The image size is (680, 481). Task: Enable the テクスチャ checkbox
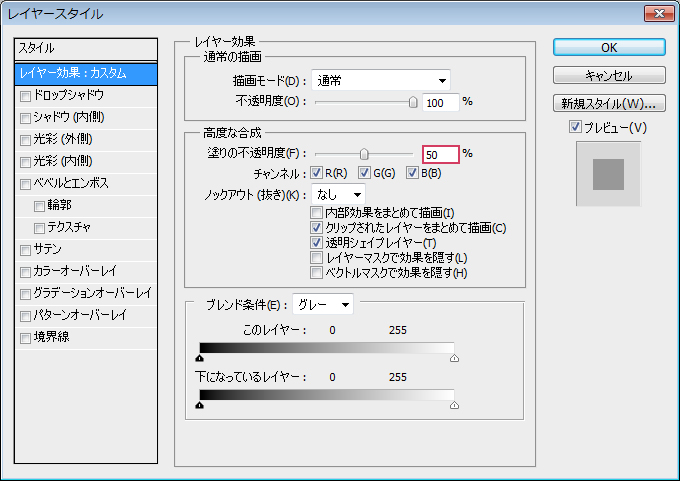(39, 228)
